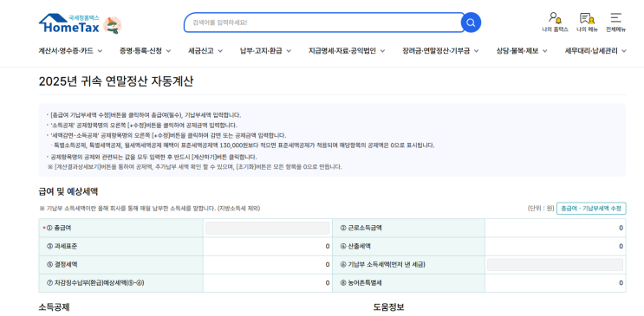Viewport: 644px width, 316px height.
Task: Select the 과세표준 row label
Action: (62, 246)
